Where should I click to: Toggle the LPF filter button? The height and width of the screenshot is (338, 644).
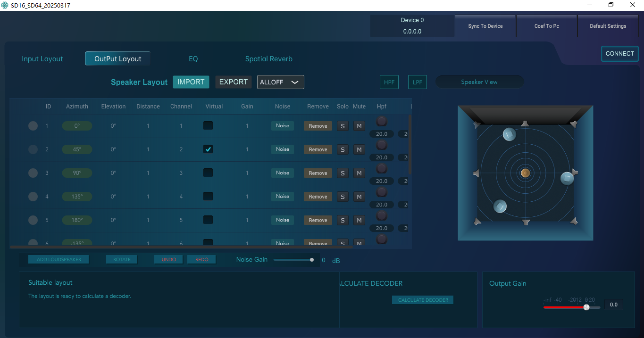point(418,82)
